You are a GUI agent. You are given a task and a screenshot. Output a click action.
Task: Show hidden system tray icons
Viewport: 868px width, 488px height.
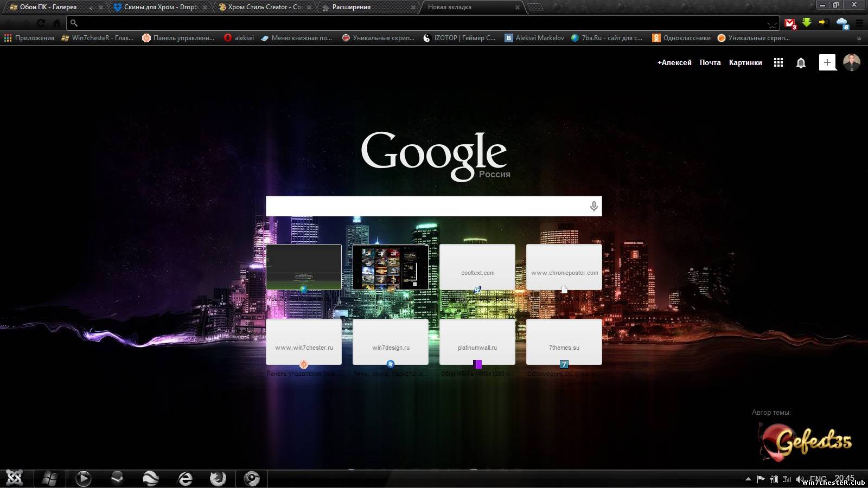pos(748,479)
